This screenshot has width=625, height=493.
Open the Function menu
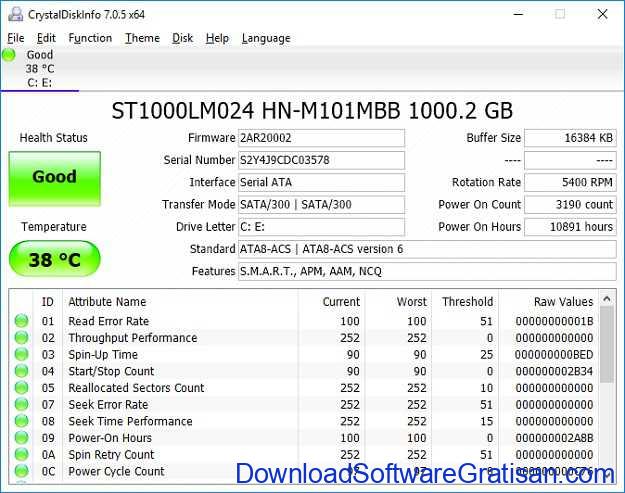pyautogui.click(x=90, y=38)
